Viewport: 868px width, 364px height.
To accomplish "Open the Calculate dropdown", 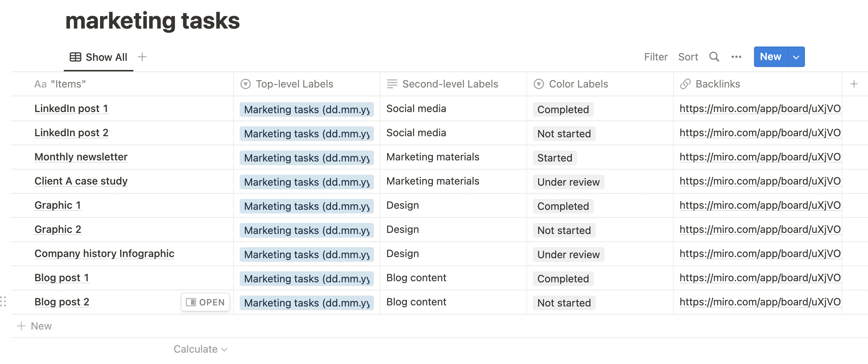I will [200, 349].
